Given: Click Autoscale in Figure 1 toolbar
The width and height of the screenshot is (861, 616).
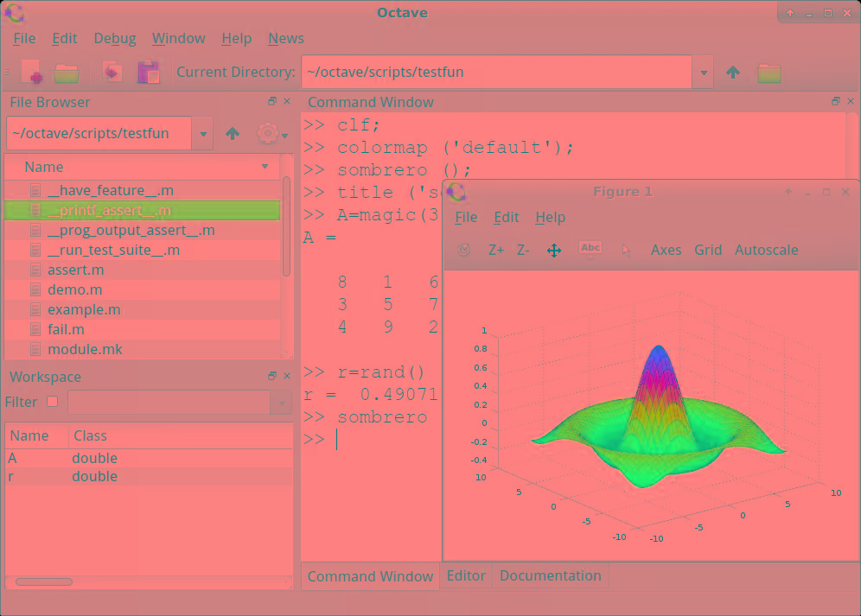Looking at the screenshot, I should click(x=766, y=250).
